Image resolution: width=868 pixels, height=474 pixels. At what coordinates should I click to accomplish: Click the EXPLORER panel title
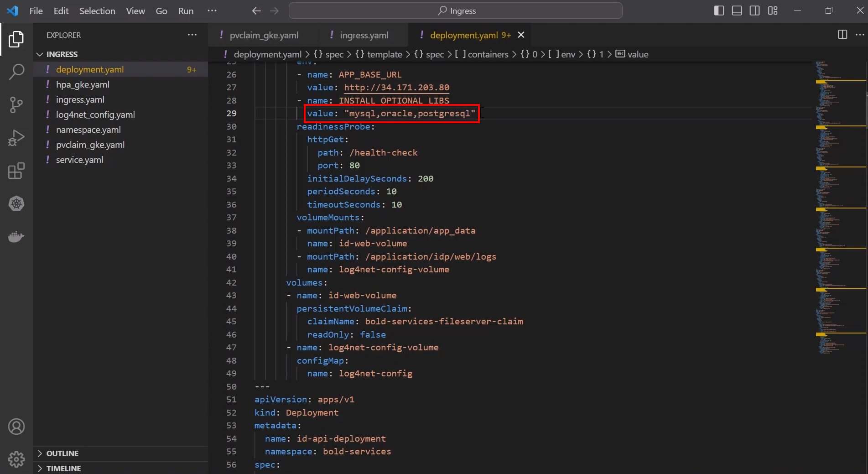tap(63, 35)
